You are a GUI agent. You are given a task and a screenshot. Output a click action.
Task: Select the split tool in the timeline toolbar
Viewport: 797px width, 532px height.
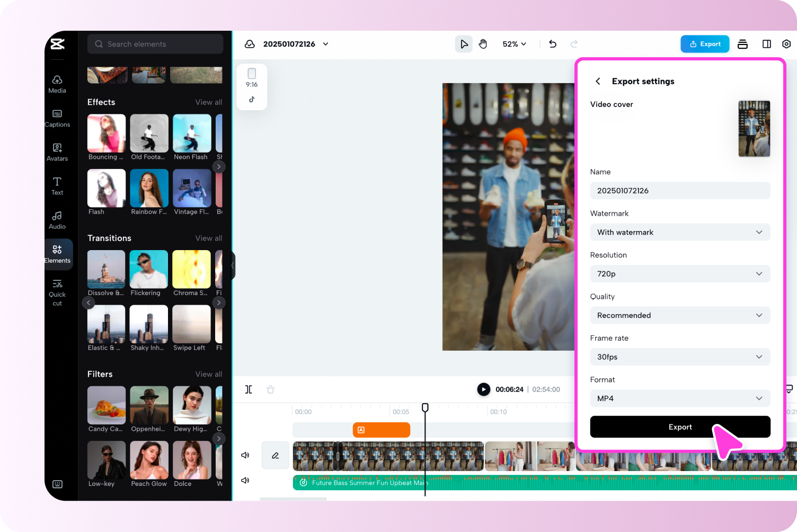pos(248,389)
